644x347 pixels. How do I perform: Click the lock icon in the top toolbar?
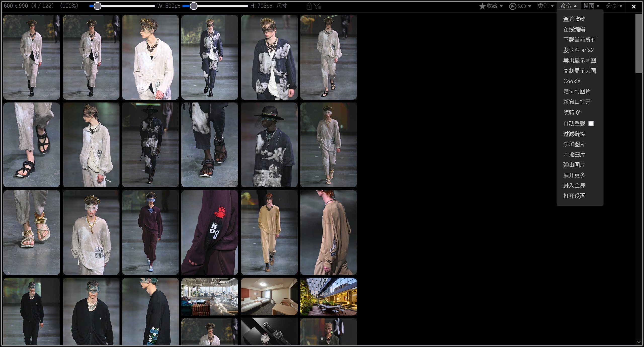[309, 6]
